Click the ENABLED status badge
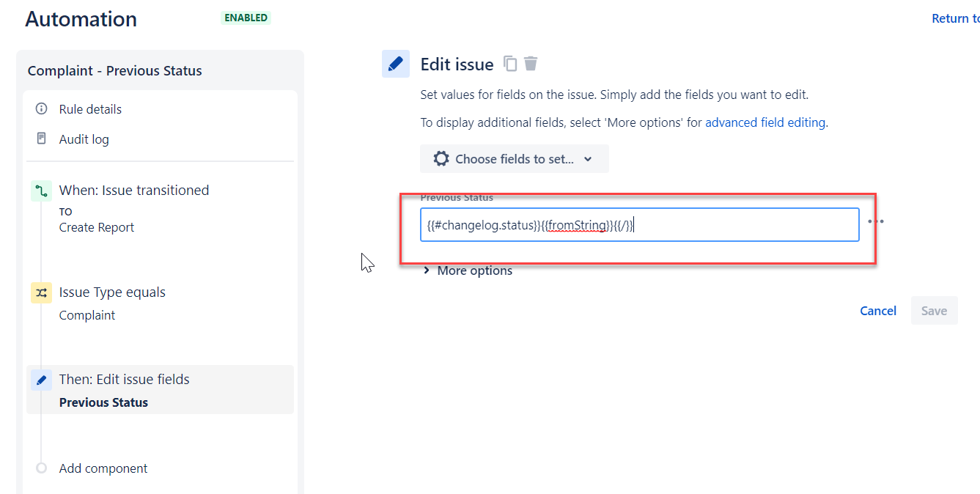 (x=246, y=17)
